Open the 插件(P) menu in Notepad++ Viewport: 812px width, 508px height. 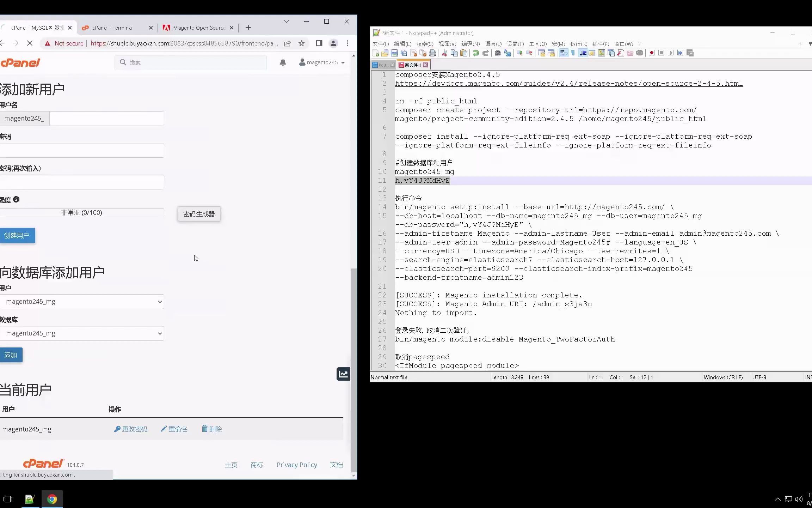(x=601, y=44)
